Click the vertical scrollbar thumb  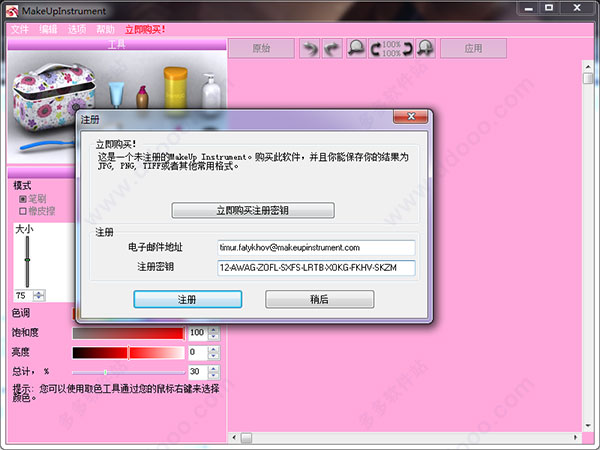(588, 78)
